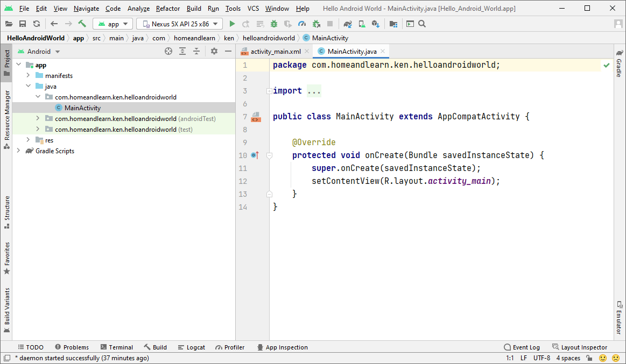The width and height of the screenshot is (626, 364).
Task: Click the Debug app bug icon
Action: click(x=274, y=24)
